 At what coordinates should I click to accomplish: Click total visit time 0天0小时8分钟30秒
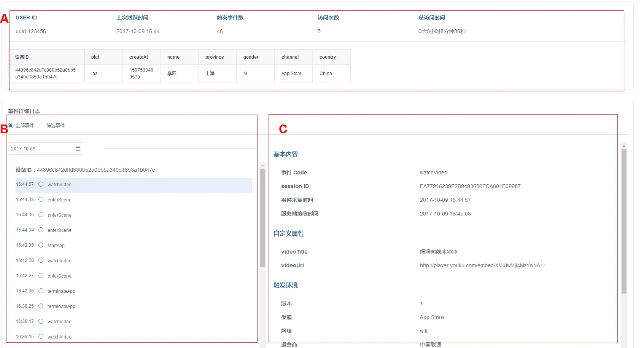[442, 31]
